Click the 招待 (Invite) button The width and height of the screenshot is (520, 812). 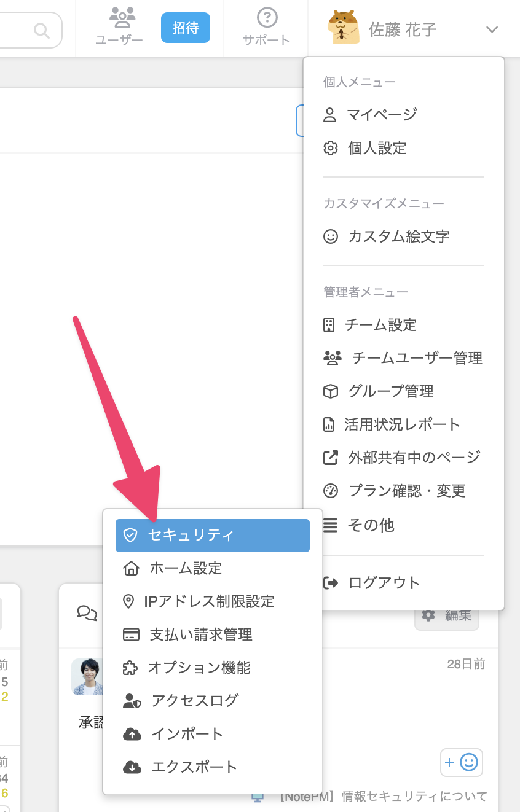[185, 27]
